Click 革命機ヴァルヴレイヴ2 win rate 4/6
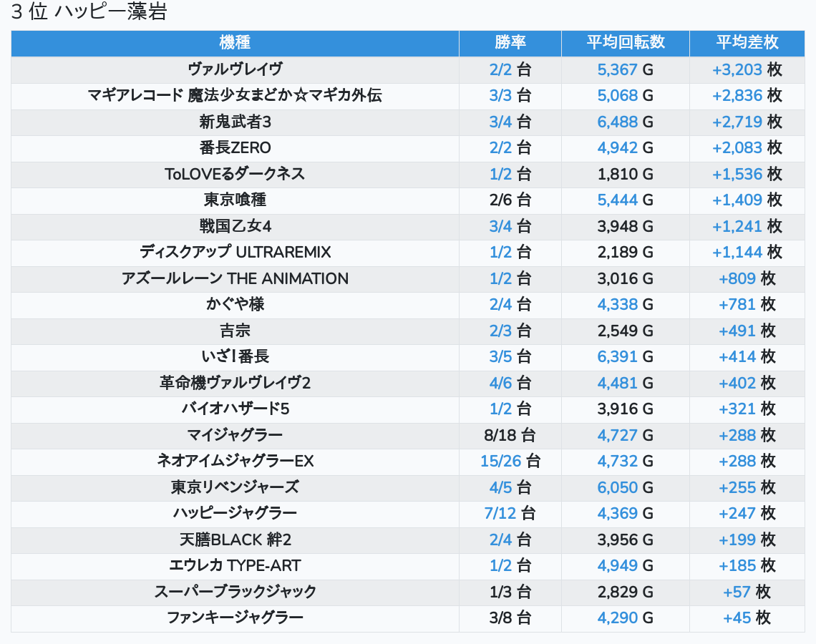The width and height of the screenshot is (816, 644). pos(501,384)
